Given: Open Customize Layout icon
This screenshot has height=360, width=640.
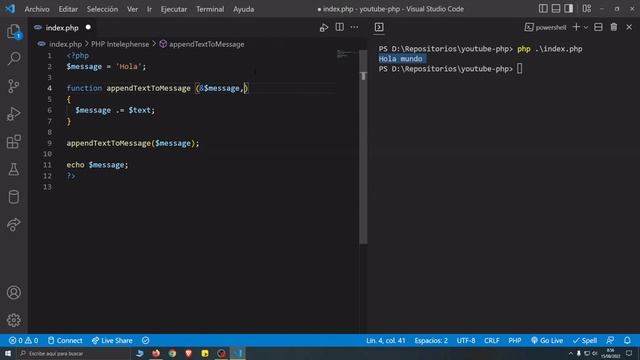Looking at the screenshot, I should coord(587,9).
